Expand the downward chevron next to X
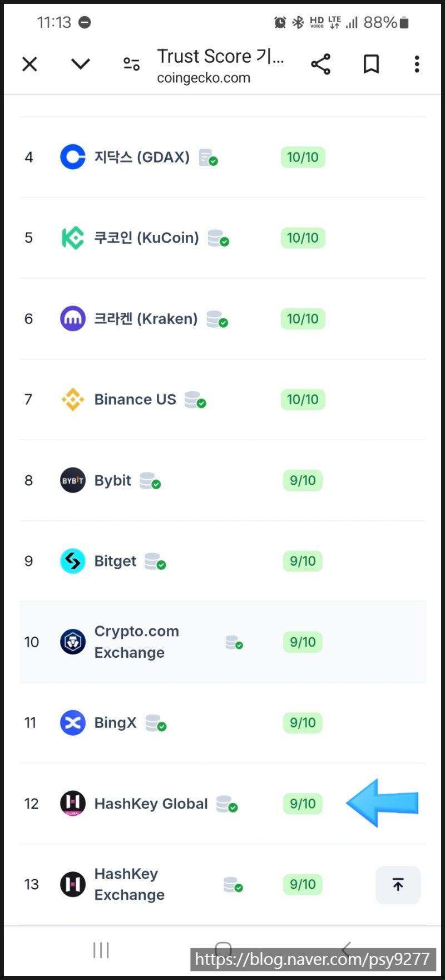 pyautogui.click(x=81, y=64)
